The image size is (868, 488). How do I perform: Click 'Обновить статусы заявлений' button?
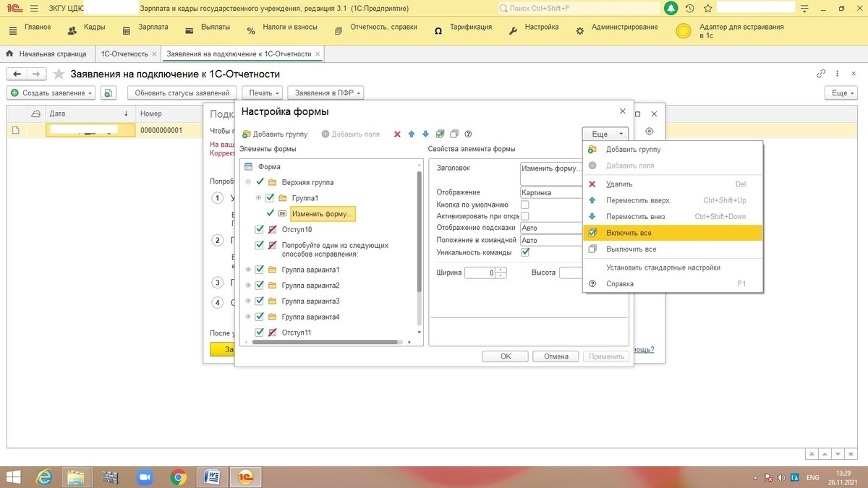pyautogui.click(x=182, y=93)
